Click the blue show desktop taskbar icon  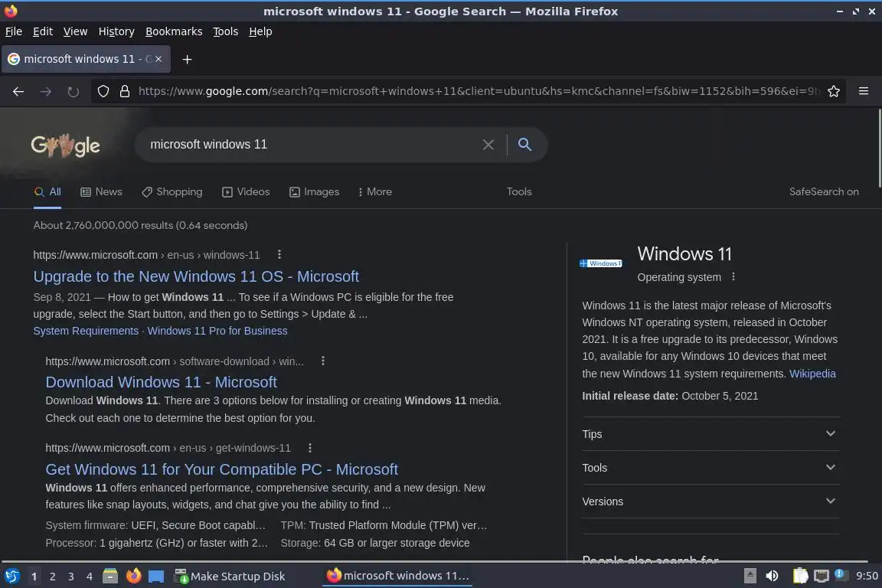coord(156,577)
